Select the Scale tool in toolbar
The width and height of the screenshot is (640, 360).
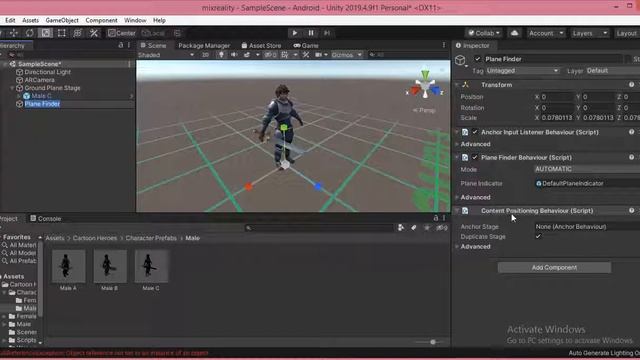coord(46,33)
